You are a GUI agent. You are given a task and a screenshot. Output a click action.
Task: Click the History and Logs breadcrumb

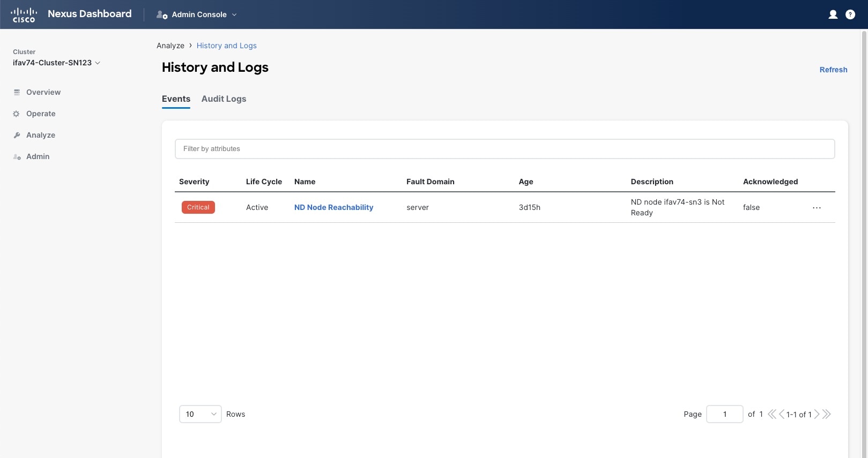[x=226, y=46]
